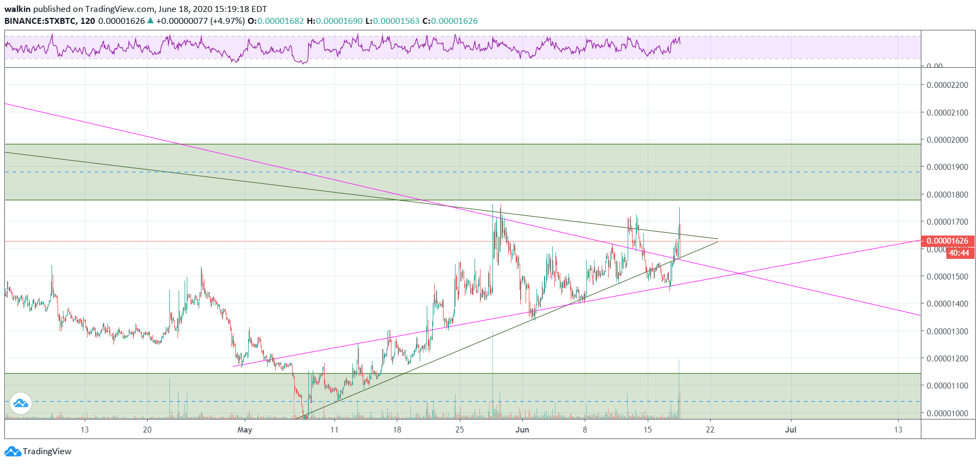Viewport: 980px width, 464px height.
Task: Click the 20 date label on the time axis
Action: 147,430
